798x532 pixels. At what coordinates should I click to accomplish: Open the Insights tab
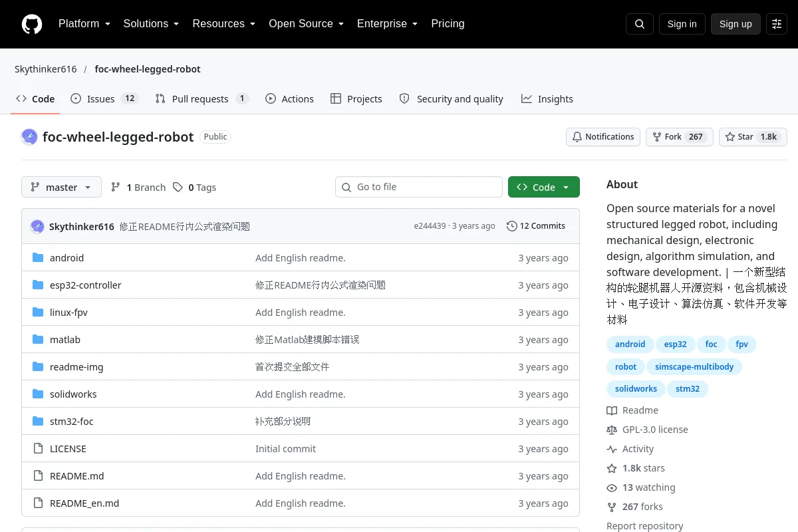click(x=547, y=99)
